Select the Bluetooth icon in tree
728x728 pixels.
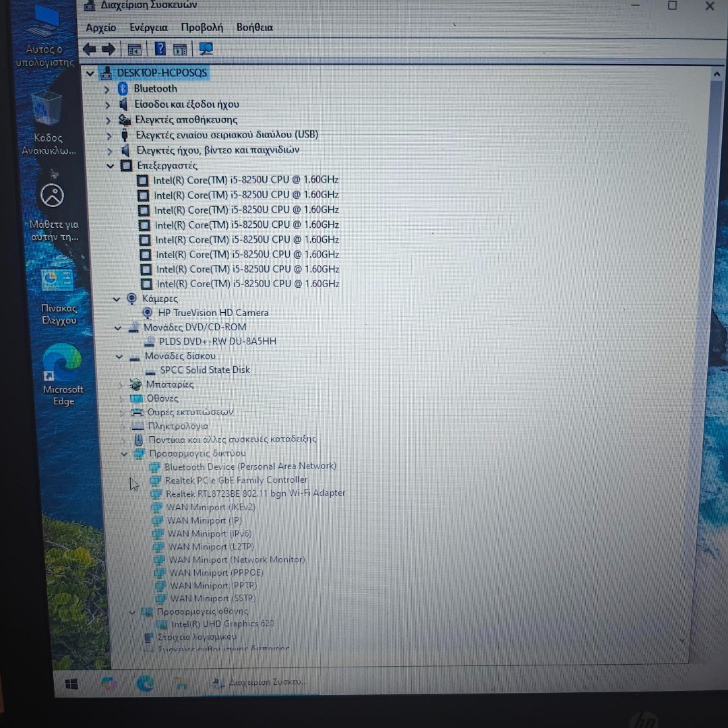(123, 89)
